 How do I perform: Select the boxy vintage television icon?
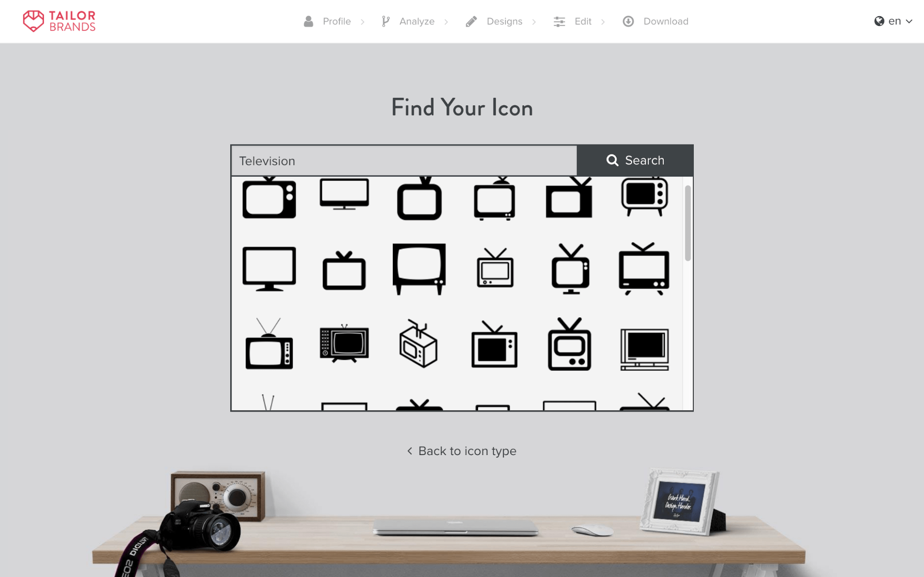click(x=418, y=266)
